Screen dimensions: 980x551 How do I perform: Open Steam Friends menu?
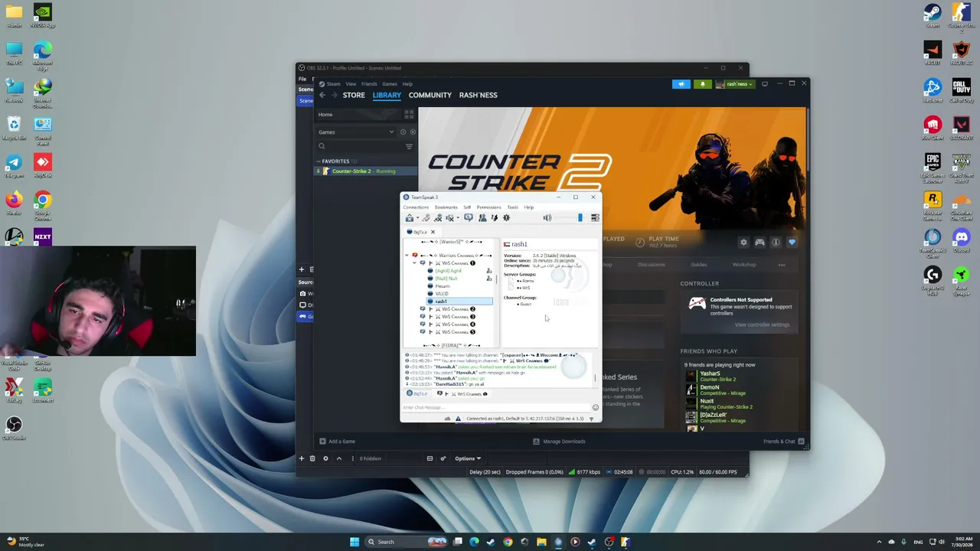[x=369, y=84]
